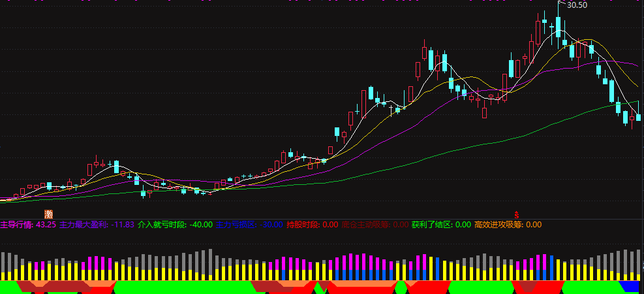Screen dimensions: 644x294
Task: Click the 主力最大盈利: -11.83 indicator label
Action: coord(97,225)
